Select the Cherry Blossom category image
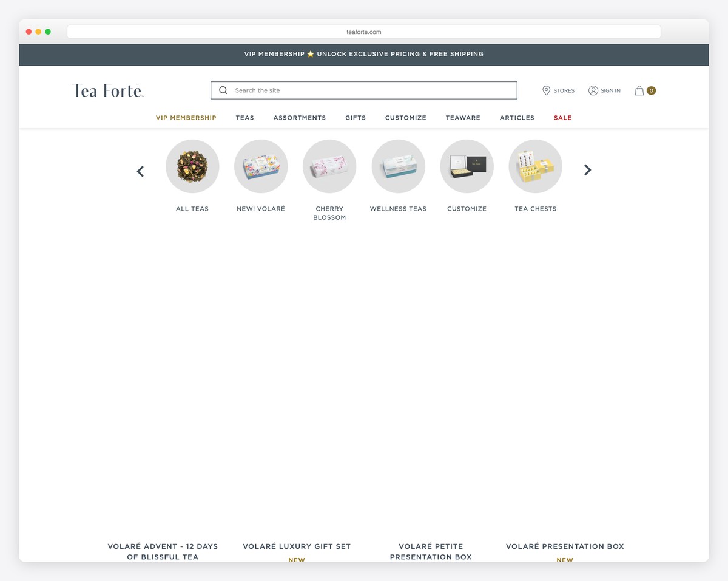 (x=329, y=166)
